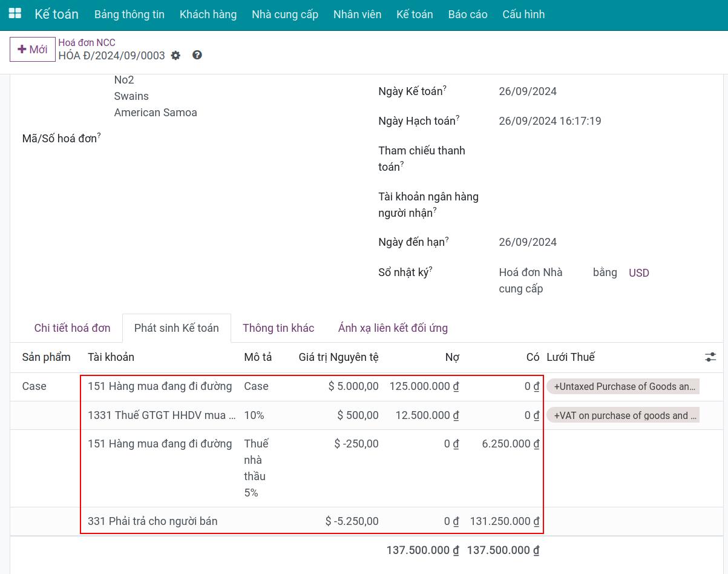This screenshot has height=574, width=728.
Task: Click the Ngày Kế toán date 26/09/2024
Action: (x=528, y=91)
